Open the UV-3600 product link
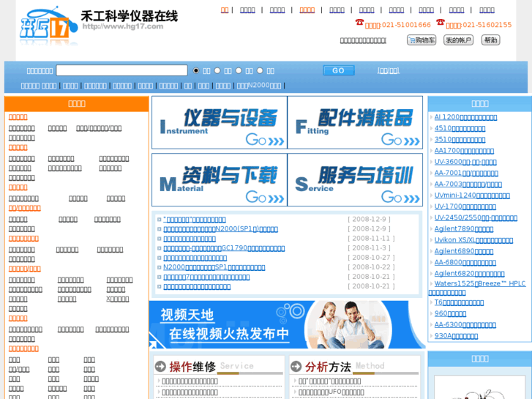The height and width of the screenshot is (399, 532). [465, 162]
